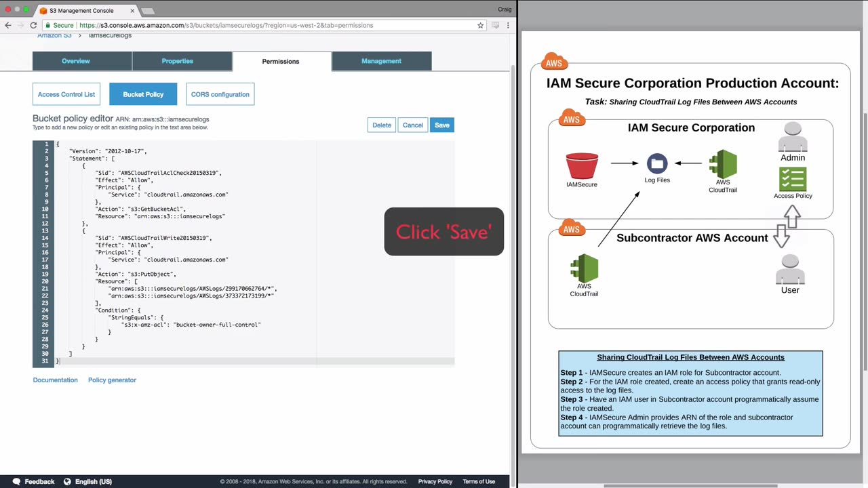
Task: Open the Terms of Use footer link
Action: tap(479, 481)
